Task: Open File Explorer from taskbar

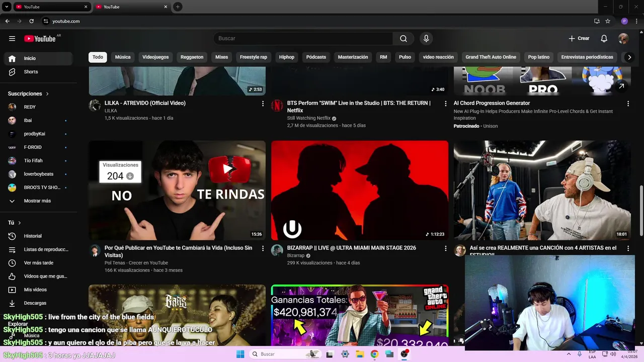Action: click(360, 354)
